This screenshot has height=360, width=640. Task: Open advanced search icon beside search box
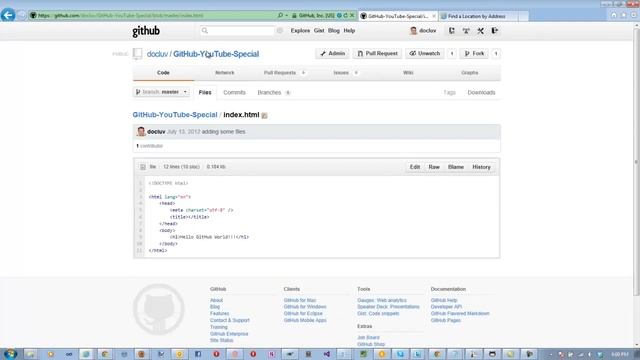pyautogui.click(x=280, y=31)
